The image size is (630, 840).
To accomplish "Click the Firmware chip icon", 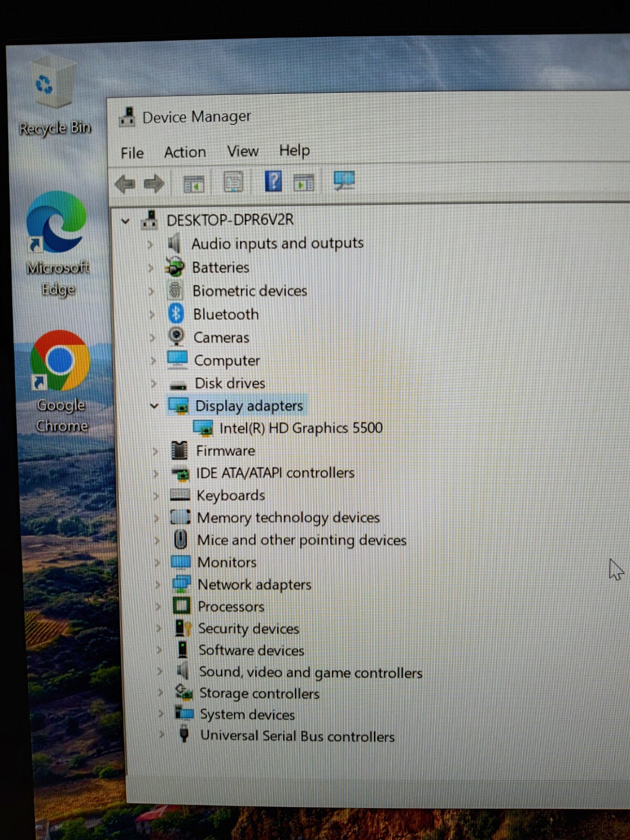I will (180, 450).
